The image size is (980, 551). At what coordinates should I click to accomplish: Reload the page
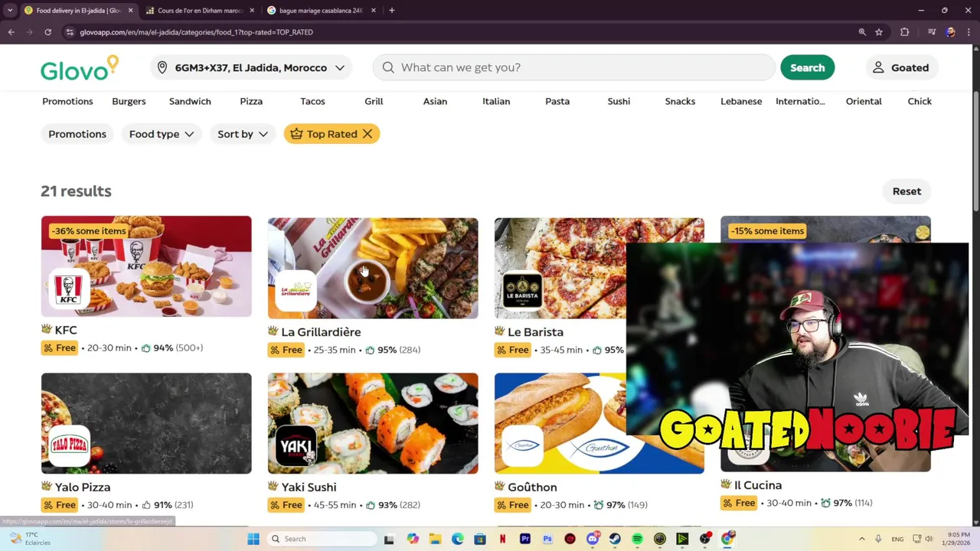pyautogui.click(x=47, y=32)
